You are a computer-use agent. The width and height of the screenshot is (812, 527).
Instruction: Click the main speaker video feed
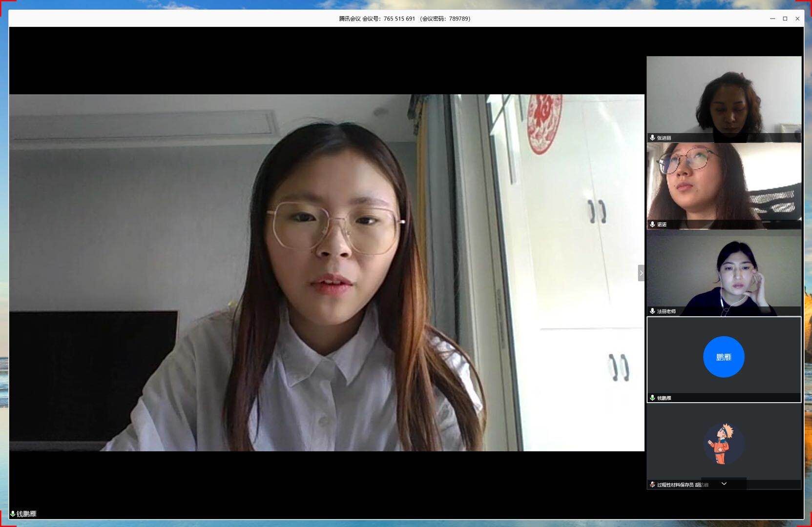click(326, 272)
